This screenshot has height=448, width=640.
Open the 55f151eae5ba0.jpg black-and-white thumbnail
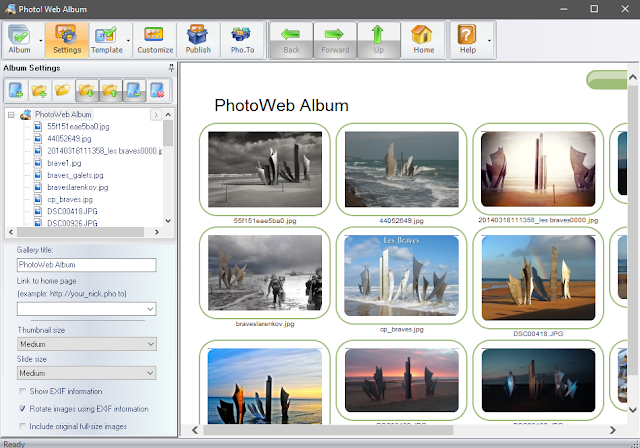265,169
